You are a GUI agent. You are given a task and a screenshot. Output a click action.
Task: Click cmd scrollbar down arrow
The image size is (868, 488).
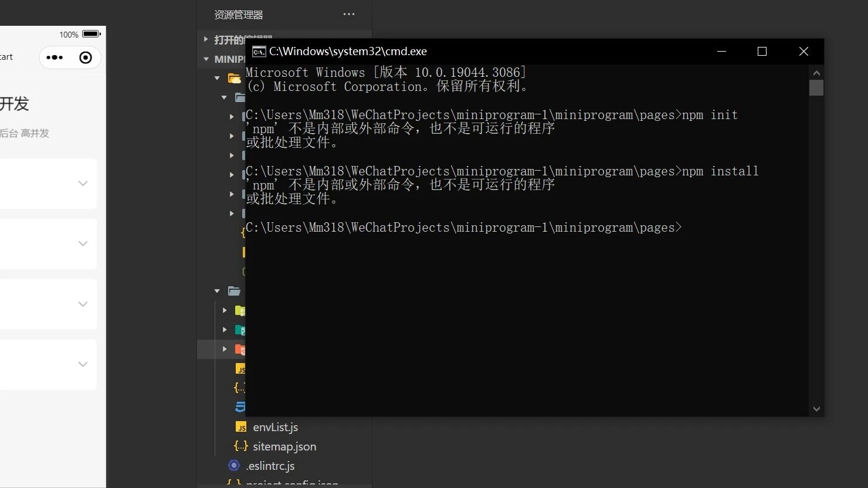click(x=816, y=409)
